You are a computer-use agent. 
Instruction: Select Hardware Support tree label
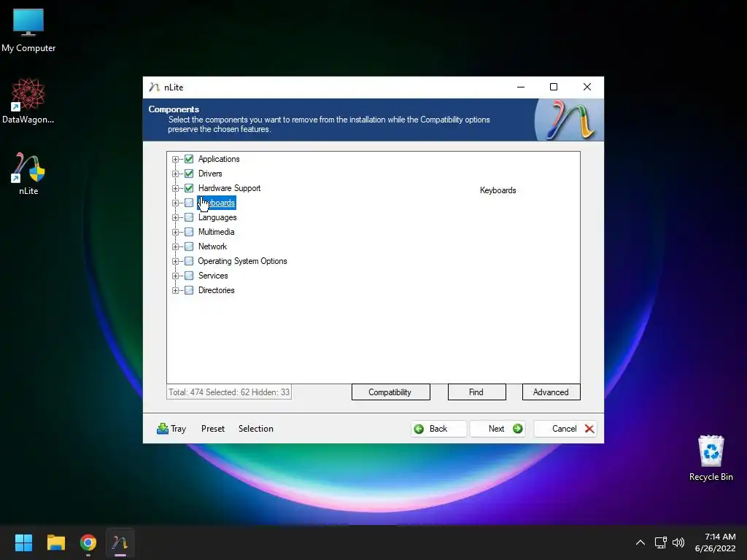click(x=229, y=188)
